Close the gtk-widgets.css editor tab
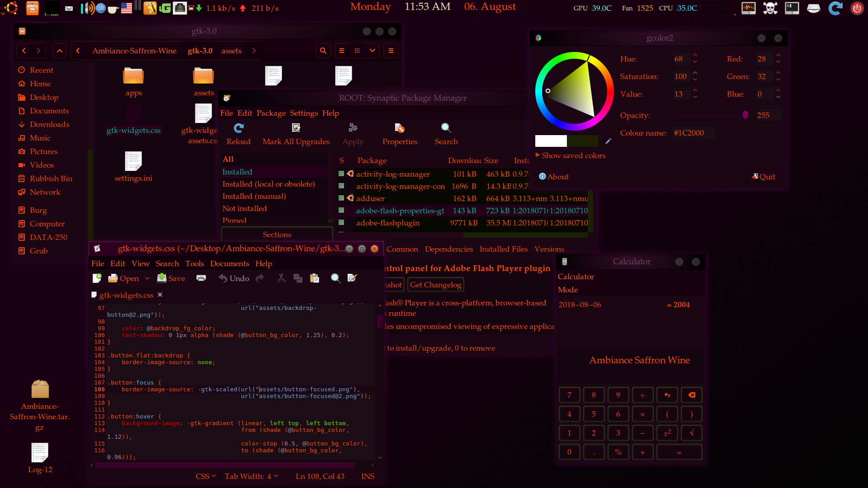868x488 pixels. [160, 295]
